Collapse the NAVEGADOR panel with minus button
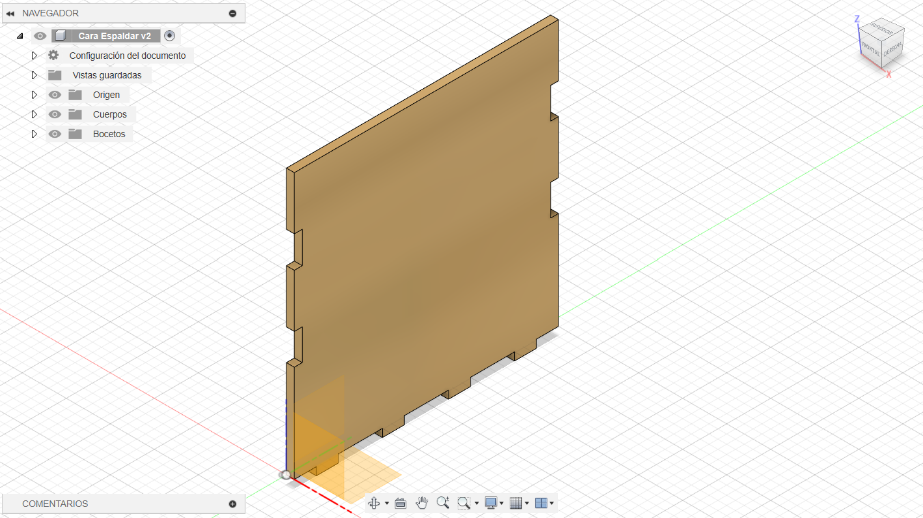The height and width of the screenshot is (518, 923). (233, 13)
